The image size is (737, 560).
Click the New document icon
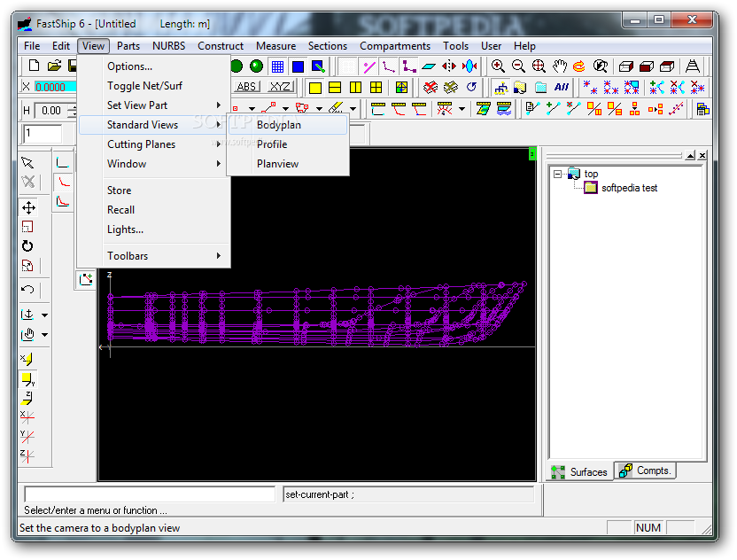pos(34,66)
